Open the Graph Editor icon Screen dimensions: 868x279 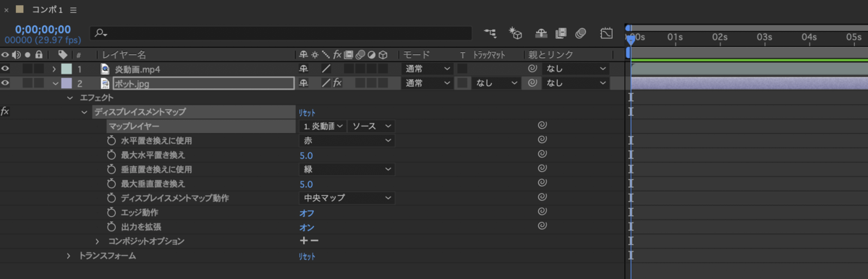tap(606, 33)
